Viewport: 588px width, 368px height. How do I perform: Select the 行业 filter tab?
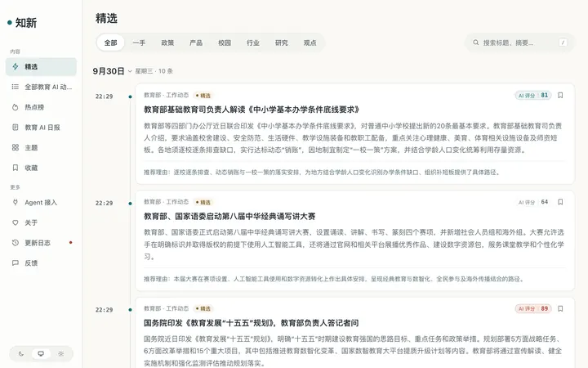coord(253,43)
